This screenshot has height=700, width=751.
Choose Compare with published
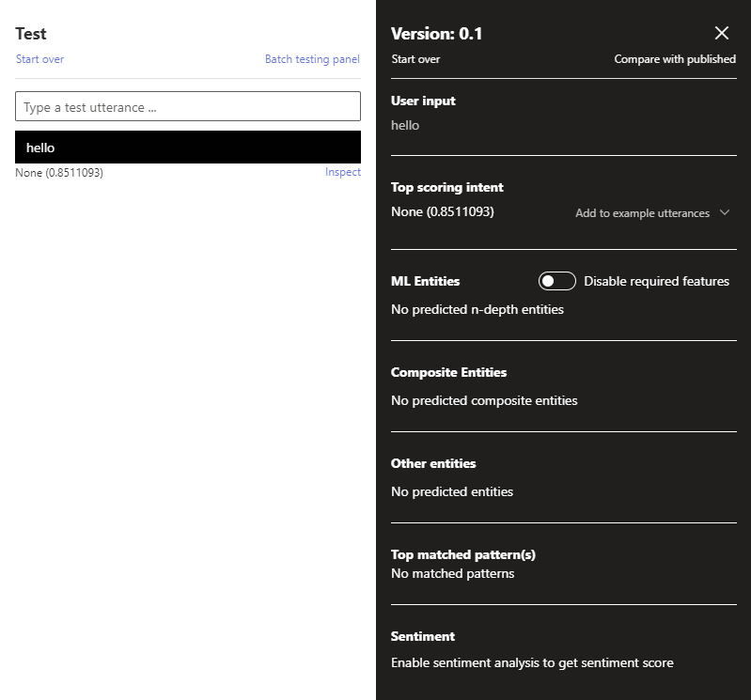pos(675,59)
